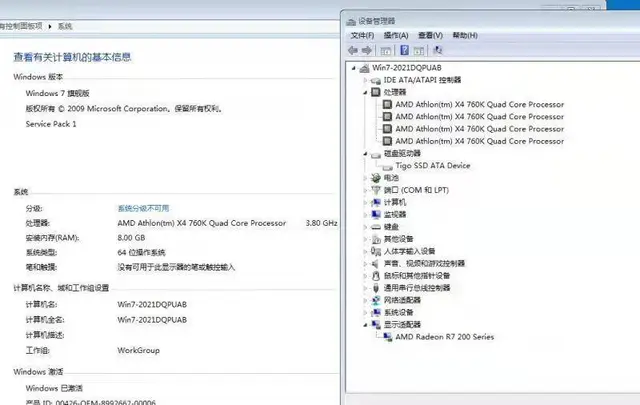The height and width of the screenshot is (405, 640).
Task: Select the 声音、视频和游戏控制器 speaker icon
Action: 376,264
